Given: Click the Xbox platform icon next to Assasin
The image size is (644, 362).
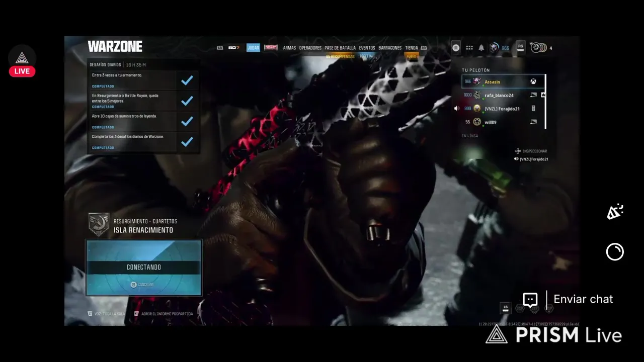Looking at the screenshot, I should click(x=533, y=81).
